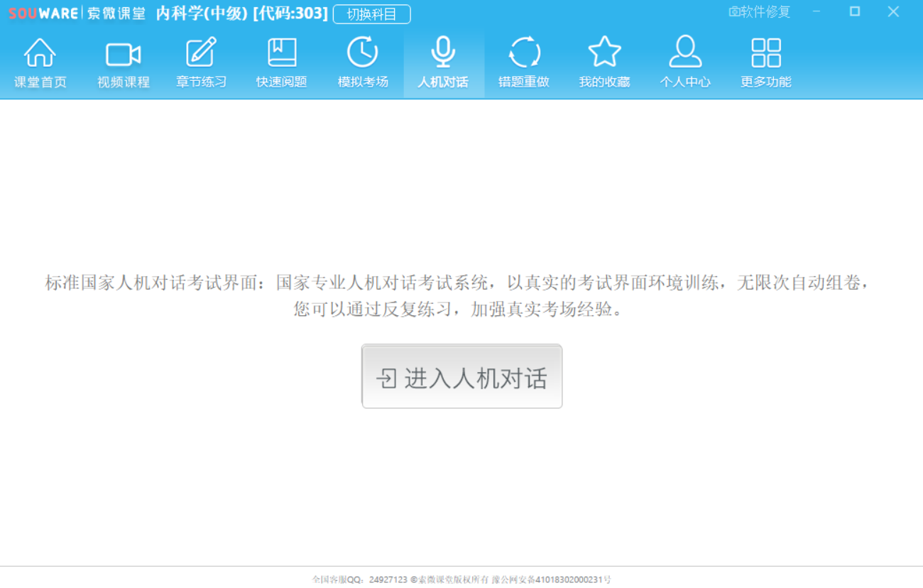Click the 软件修复 link

[x=759, y=12]
